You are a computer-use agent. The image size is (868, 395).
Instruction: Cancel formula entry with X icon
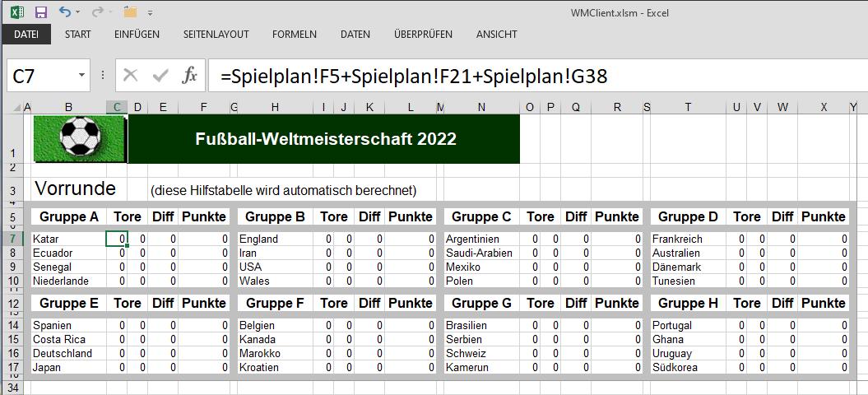click(x=131, y=76)
